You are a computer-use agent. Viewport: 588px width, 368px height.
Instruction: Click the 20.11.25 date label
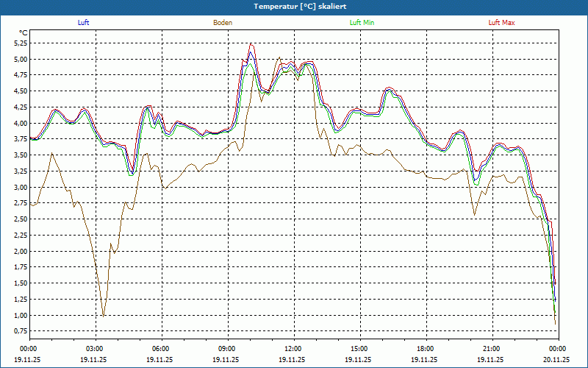[556, 360]
